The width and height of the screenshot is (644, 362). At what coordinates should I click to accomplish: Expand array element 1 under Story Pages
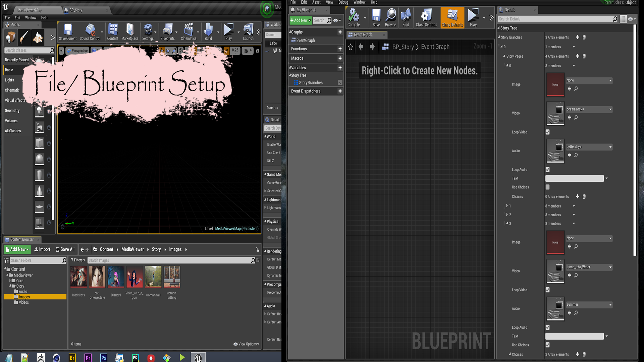pos(507,206)
